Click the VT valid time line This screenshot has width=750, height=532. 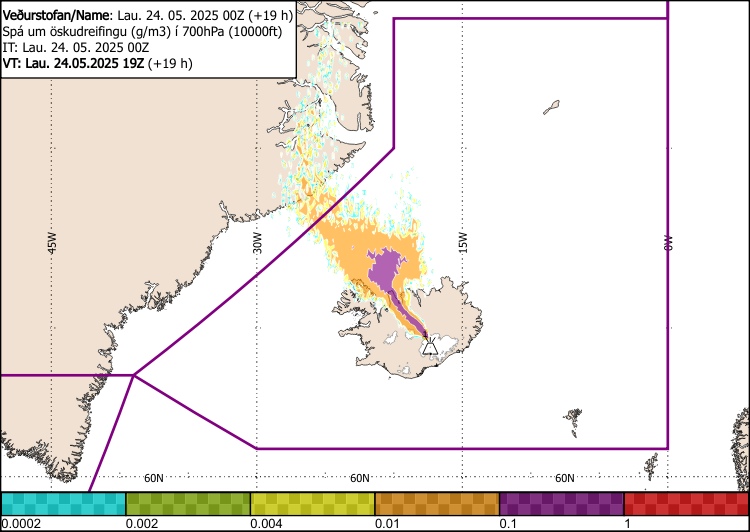coord(98,63)
